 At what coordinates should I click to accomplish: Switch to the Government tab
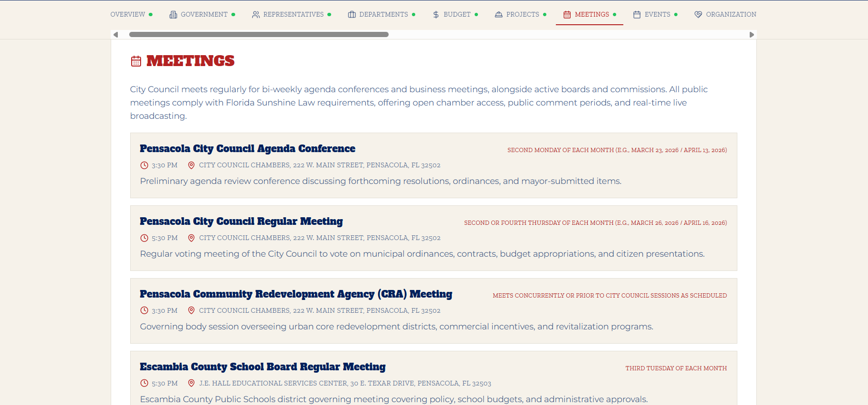click(x=202, y=14)
